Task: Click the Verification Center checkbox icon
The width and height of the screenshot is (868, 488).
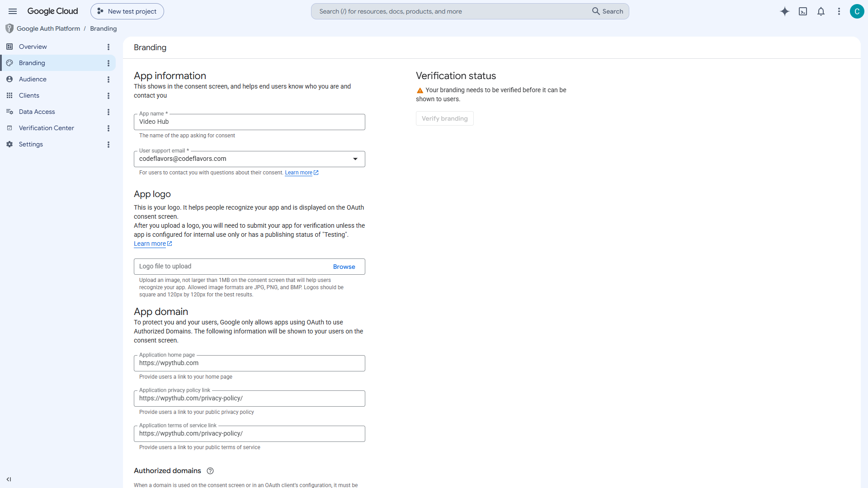Action: 9,128
